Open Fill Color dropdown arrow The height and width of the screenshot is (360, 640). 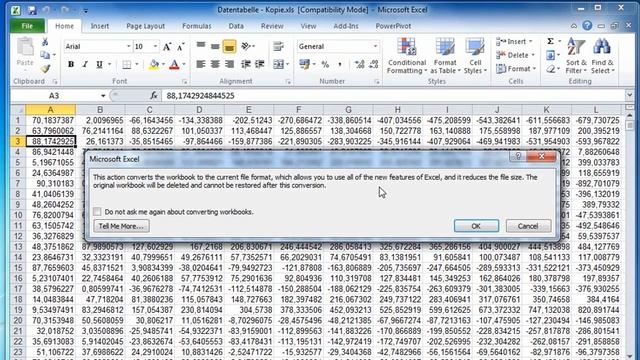coord(163,64)
